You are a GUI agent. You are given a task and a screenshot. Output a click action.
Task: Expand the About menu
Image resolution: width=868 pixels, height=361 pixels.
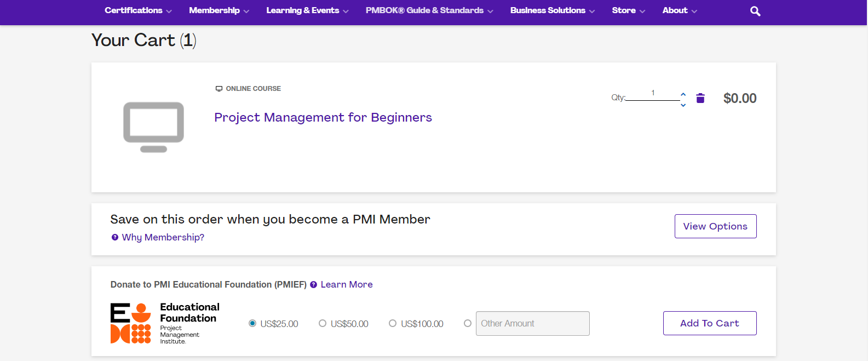point(680,10)
